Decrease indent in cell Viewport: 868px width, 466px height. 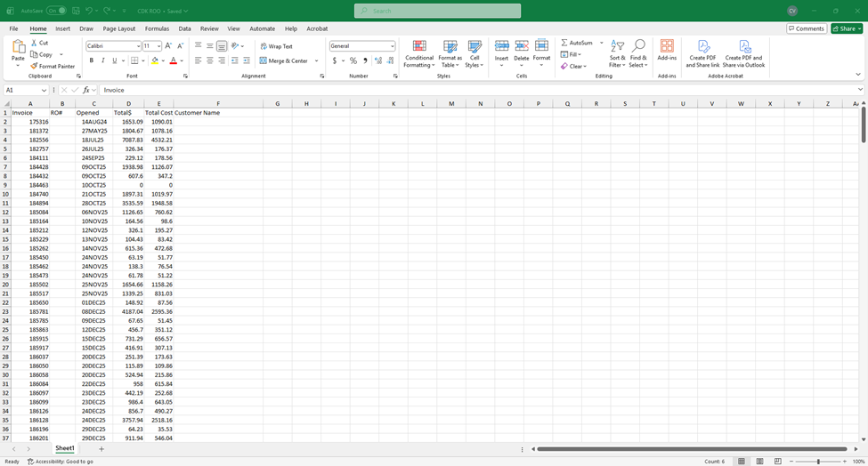click(x=235, y=60)
